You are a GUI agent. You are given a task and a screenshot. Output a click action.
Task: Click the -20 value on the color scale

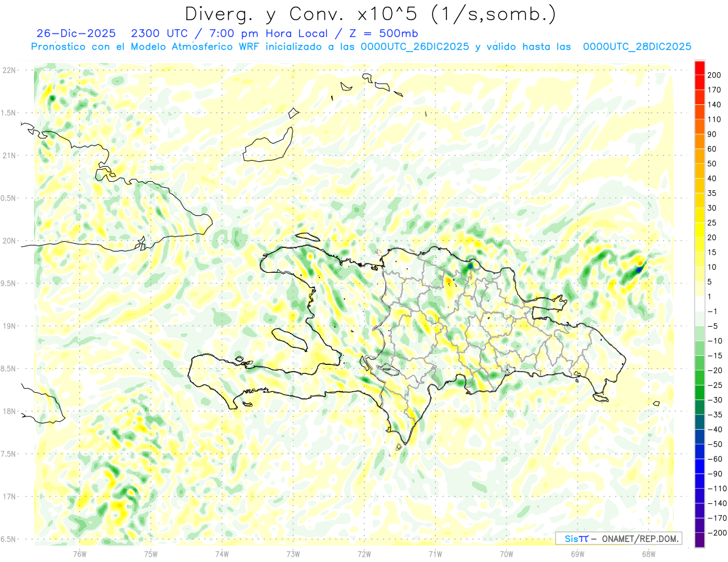coord(714,370)
